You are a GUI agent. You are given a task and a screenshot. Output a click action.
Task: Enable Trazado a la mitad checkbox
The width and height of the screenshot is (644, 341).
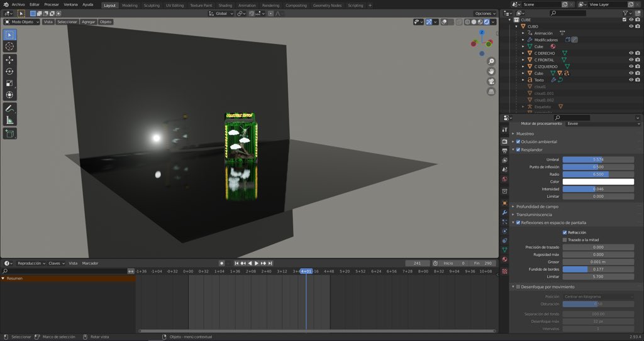point(565,240)
